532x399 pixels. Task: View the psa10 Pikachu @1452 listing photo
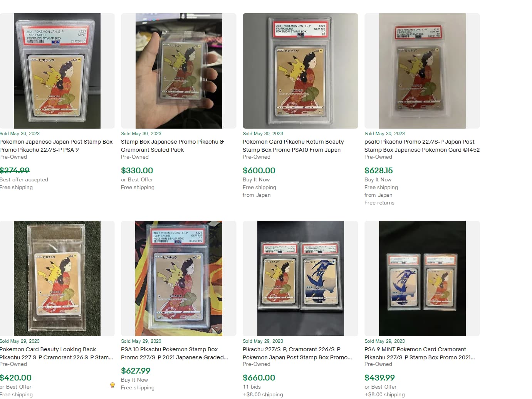coord(422,71)
